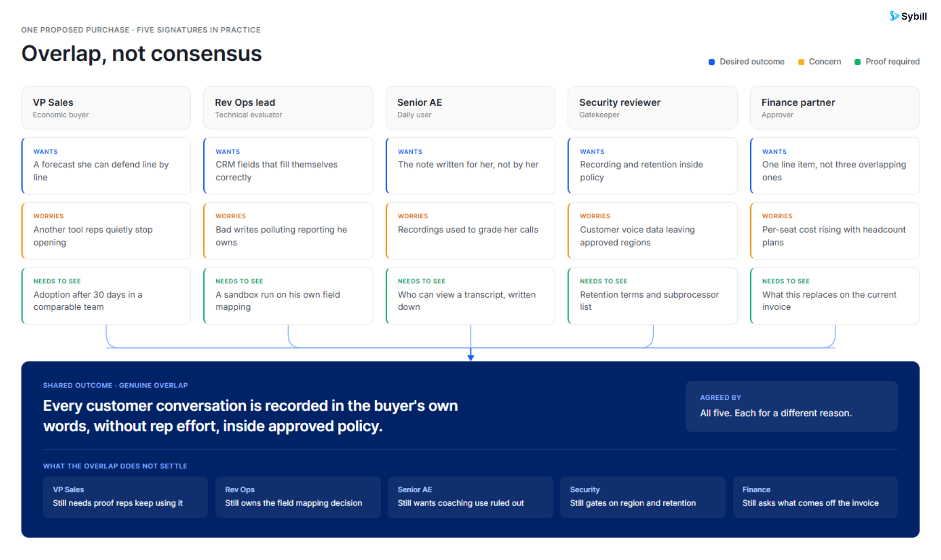Select the Rev Ops lead header card
The width and height of the screenshot is (941, 560).
point(288,108)
